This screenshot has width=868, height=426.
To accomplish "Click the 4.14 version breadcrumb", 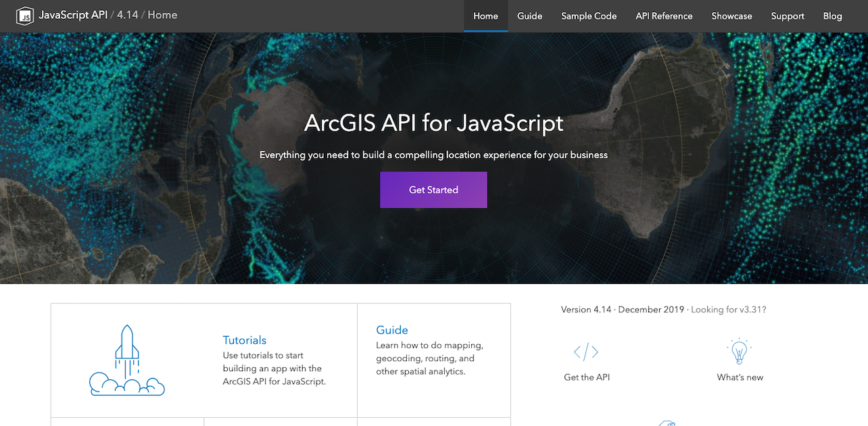I will (x=127, y=14).
